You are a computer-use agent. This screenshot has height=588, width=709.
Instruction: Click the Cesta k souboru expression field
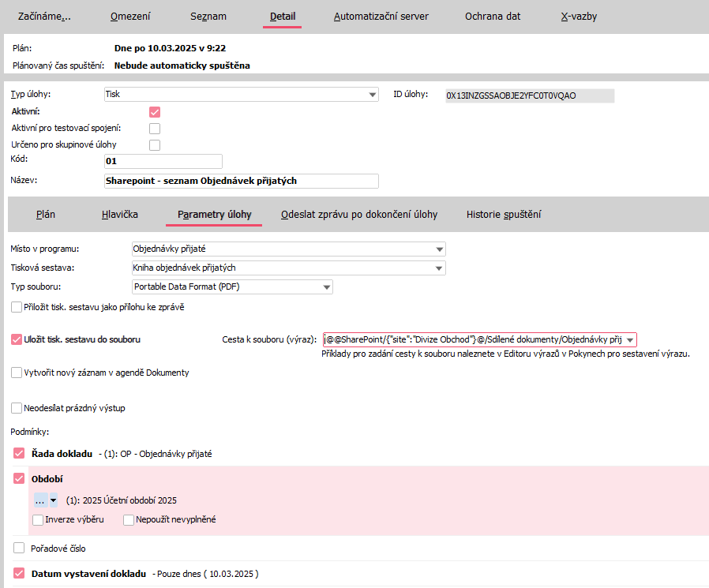click(x=472, y=339)
